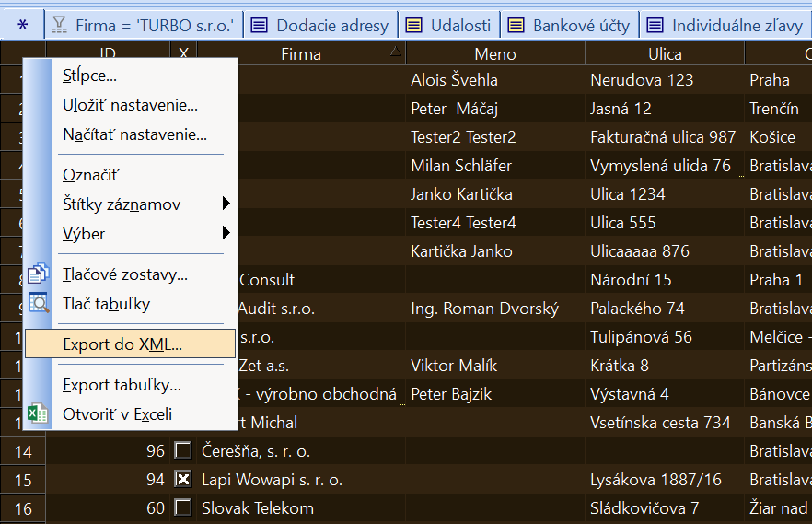Click the icon on Individuálne zľavy tab

(x=655, y=25)
